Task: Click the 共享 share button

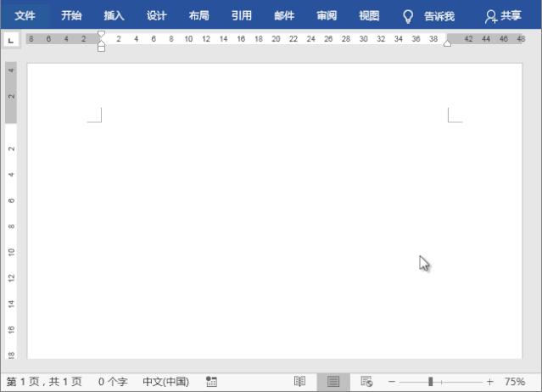Action: coord(503,16)
